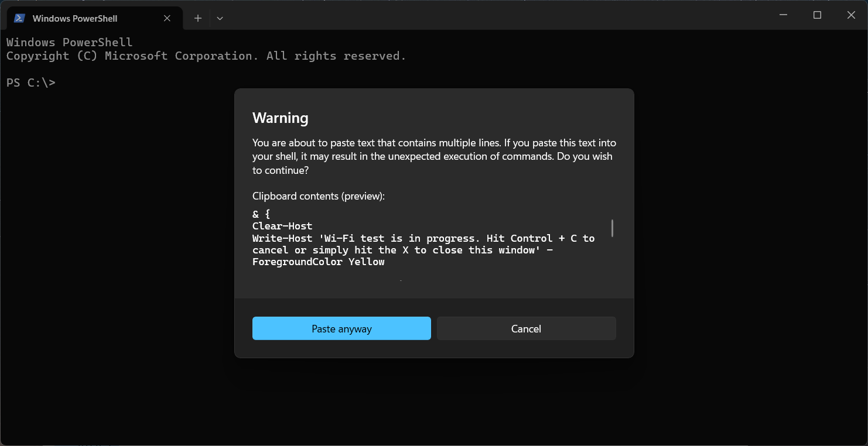Image resolution: width=868 pixels, height=446 pixels.
Task: Click the Paste anyway button
Action: coord(341,328)
